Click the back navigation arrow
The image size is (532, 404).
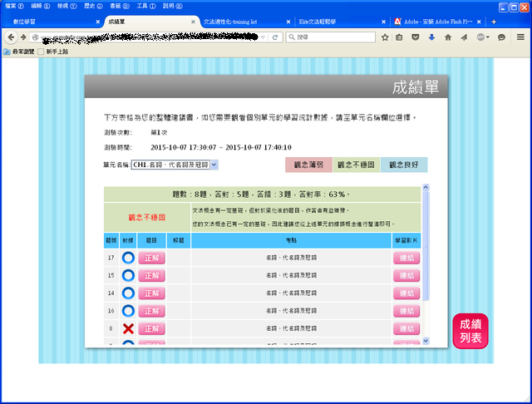tap(10, 37)
